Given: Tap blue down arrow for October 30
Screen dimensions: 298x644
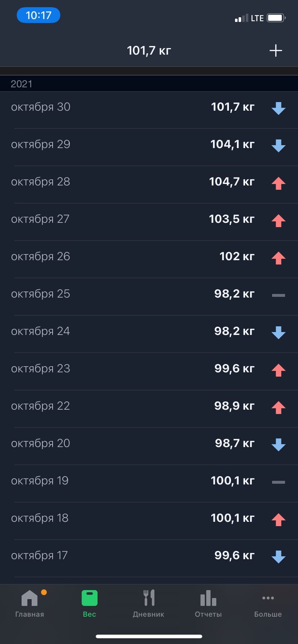Looking at the screenshot, I should click(278, 108).
